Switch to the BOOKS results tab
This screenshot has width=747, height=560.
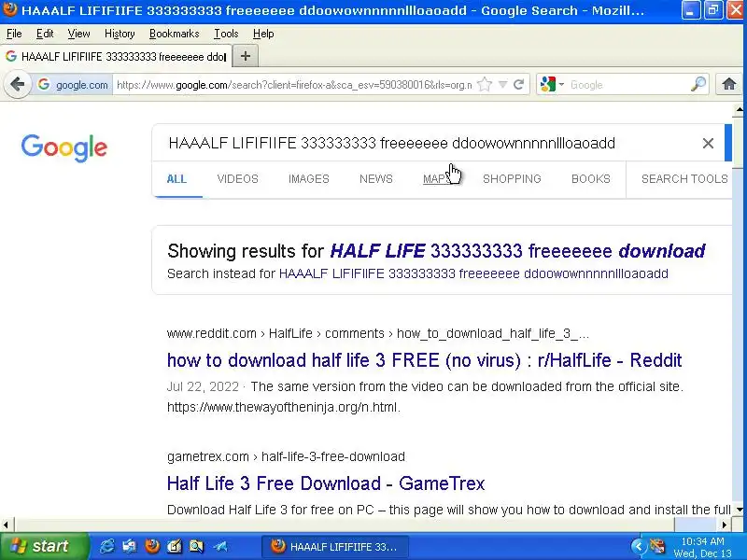point(591,179)
